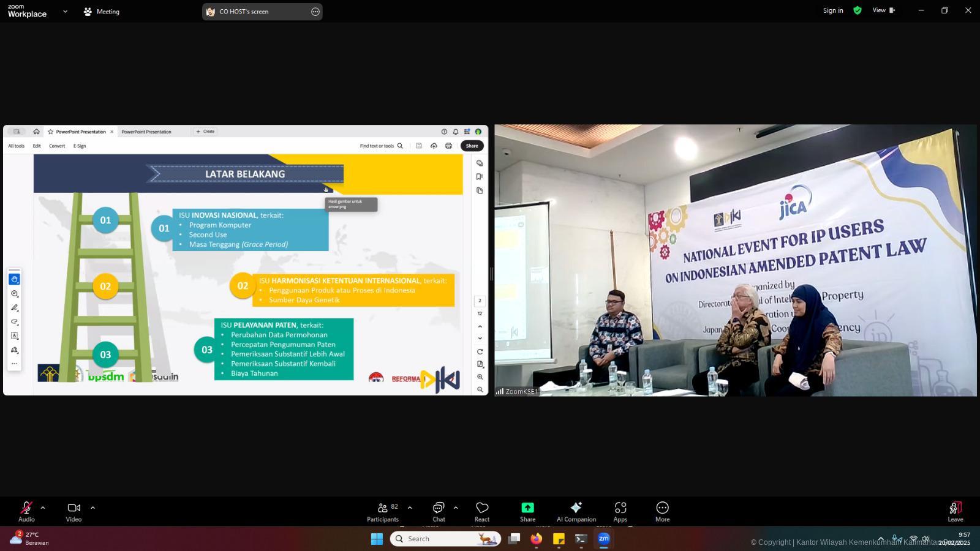980x551 pixels.
Task: Expand video options arrow next to Video
Action: click(92, 508)
